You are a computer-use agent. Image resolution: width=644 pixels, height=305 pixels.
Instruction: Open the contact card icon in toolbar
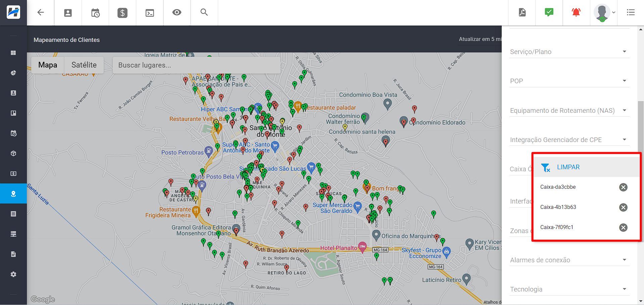(68, 13)
